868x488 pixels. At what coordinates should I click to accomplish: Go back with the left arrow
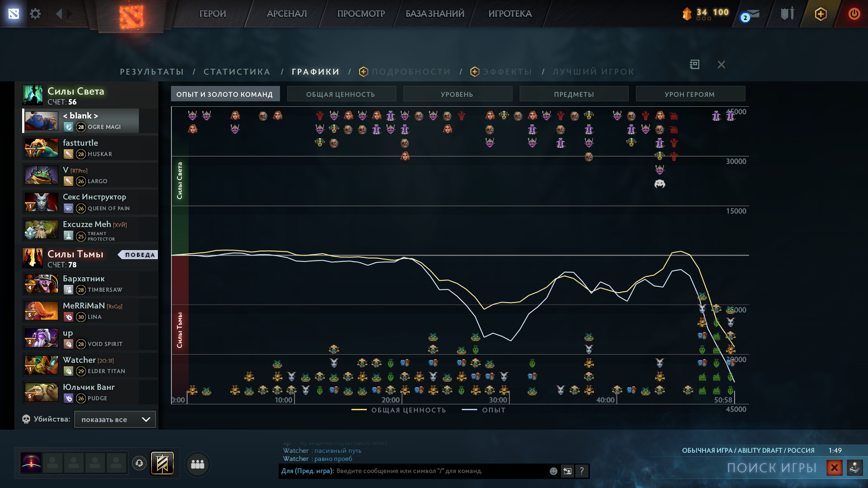coord(59,14)
